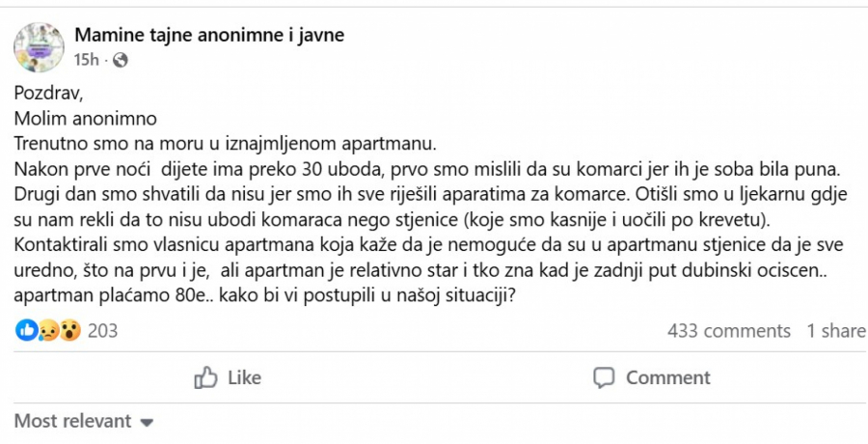Click the thumbs-up outline icon

(205, 377)
